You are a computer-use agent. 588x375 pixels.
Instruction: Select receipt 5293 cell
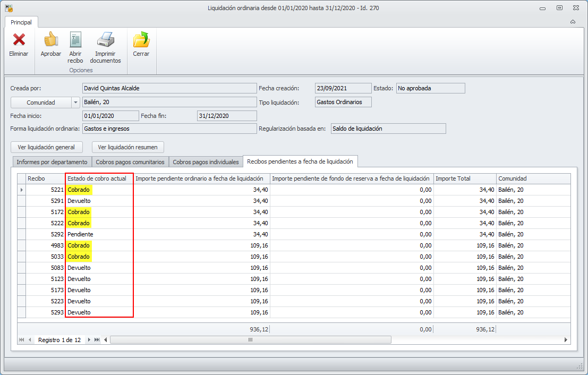pos(45,312)
